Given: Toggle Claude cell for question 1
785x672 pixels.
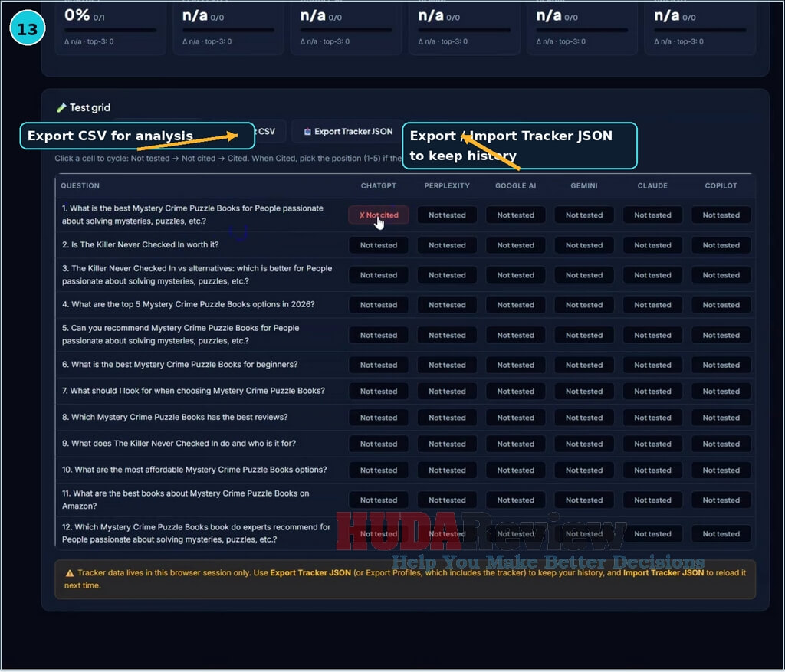Looking at the screenshot, I should [x=653, y=215].
